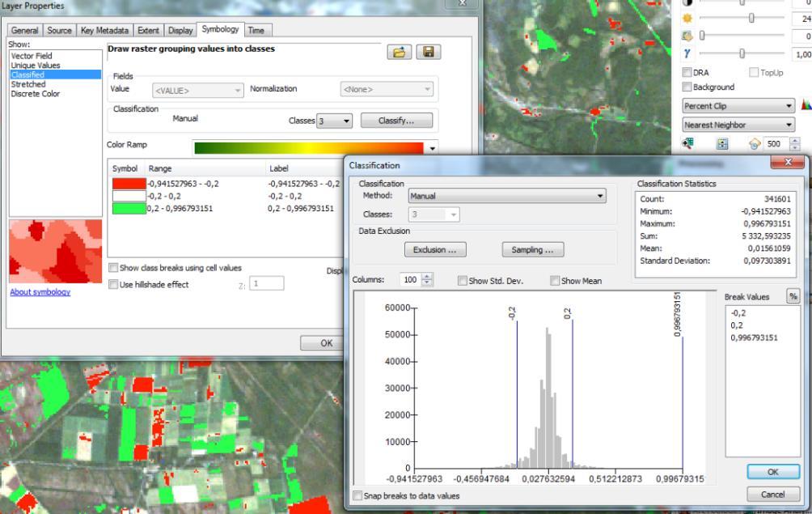Enable the Background checkbox
This screenshot has height=514, width=812.
click(687, 87)
